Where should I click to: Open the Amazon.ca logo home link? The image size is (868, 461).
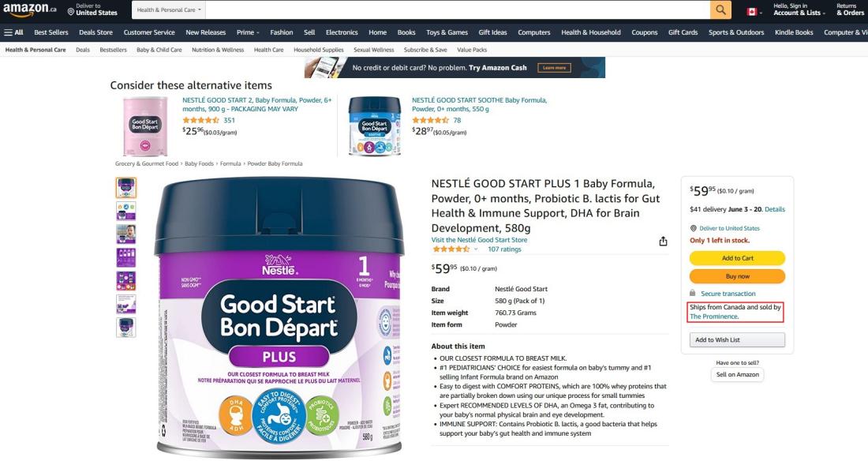[x=29, y=9]
